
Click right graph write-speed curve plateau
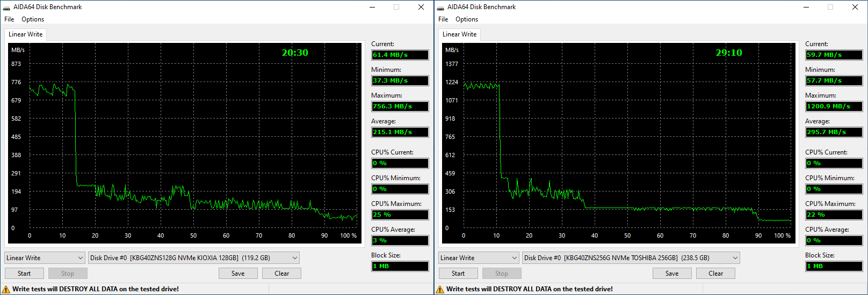[x=481, y=86]
